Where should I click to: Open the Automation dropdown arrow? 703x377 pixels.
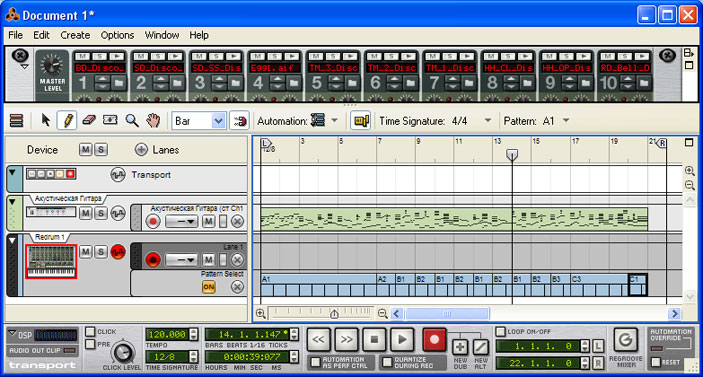coord(334,120)
